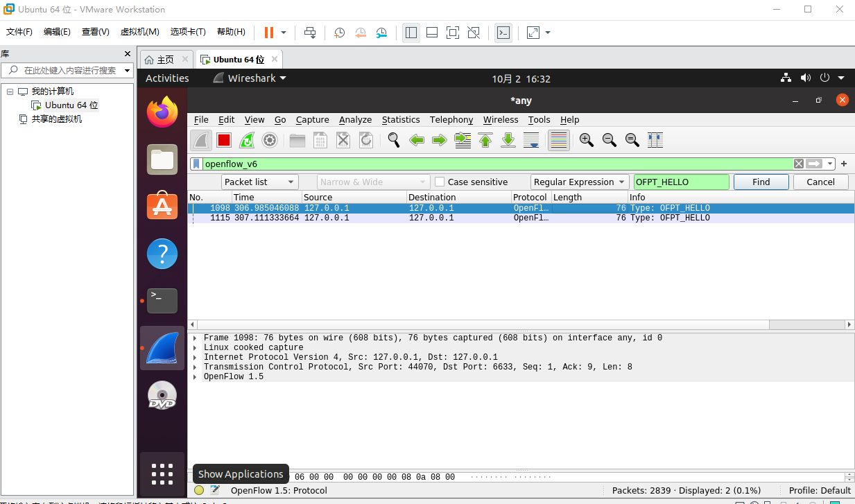Toggle packet list colorize rules
Image resolution: width=855 pixels, height=504 pixels.
[558, 140]
